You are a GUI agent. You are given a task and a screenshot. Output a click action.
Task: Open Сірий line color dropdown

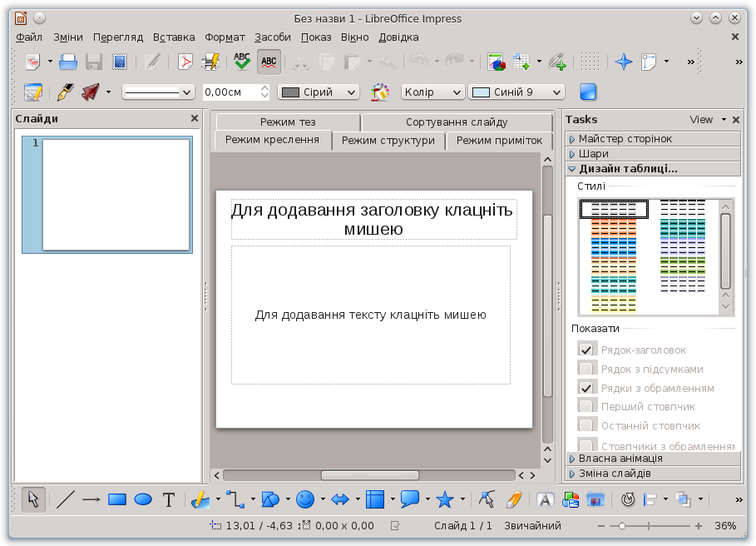click(319, 92)
